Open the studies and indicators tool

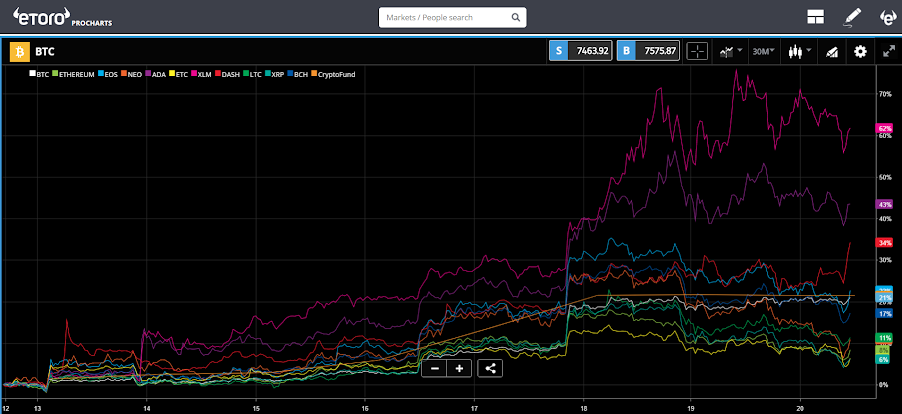831,52
